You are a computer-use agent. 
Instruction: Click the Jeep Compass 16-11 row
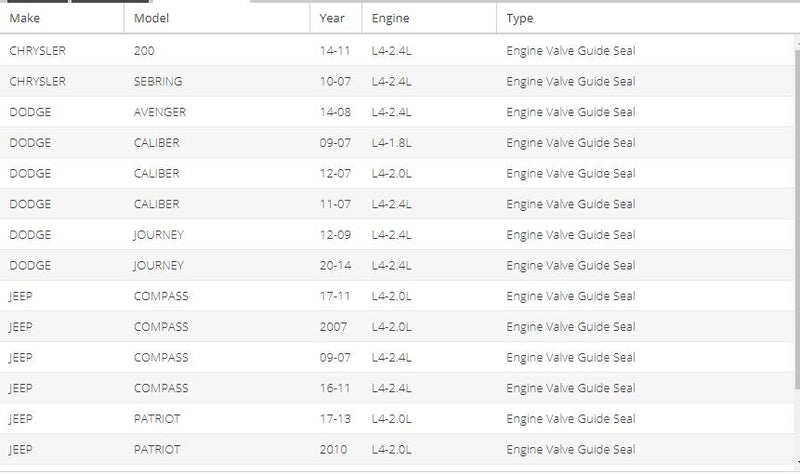[x=397, y=388]
